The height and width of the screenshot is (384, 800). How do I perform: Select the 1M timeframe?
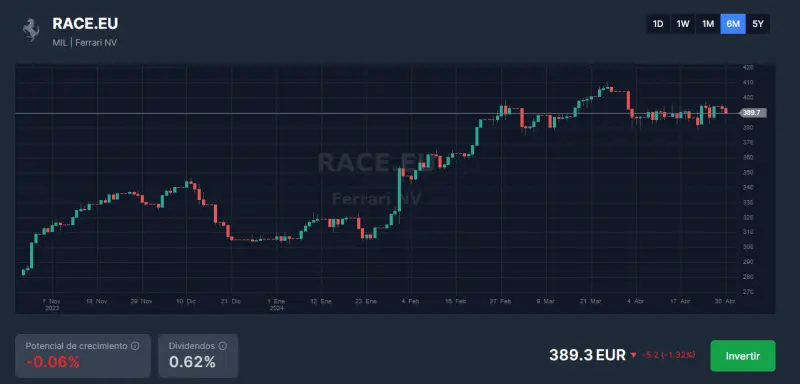tap(708, 24)
